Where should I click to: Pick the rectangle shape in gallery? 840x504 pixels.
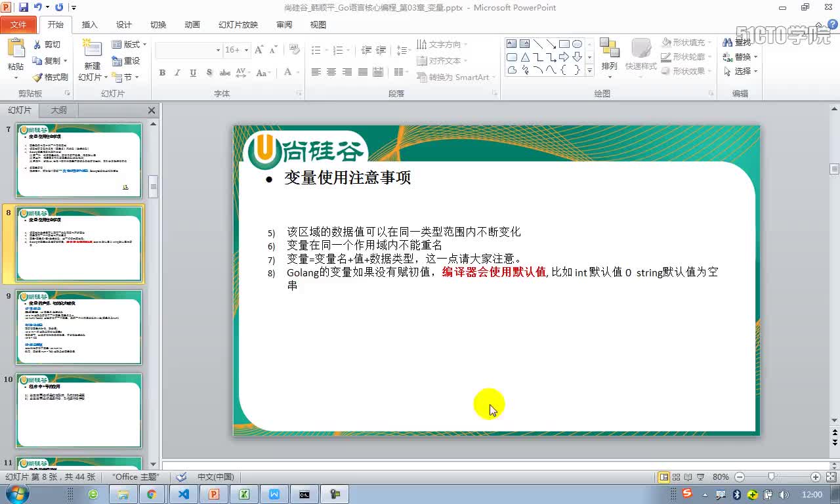point(564,44)
